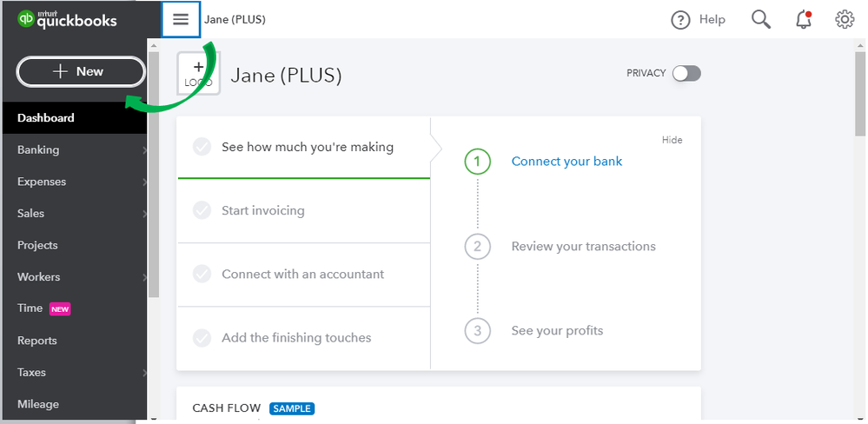This screenshot has height=424, width=868.
Task: Expand the Banking submenu arrow
Action: pos(144,150)
